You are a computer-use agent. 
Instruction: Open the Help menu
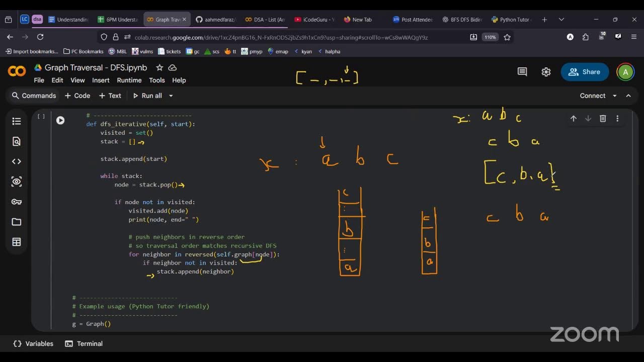coord(179,80)
